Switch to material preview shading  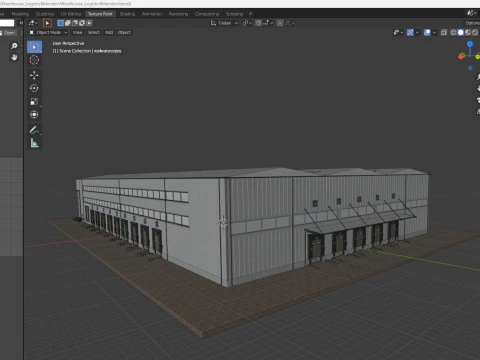[468, 32]
